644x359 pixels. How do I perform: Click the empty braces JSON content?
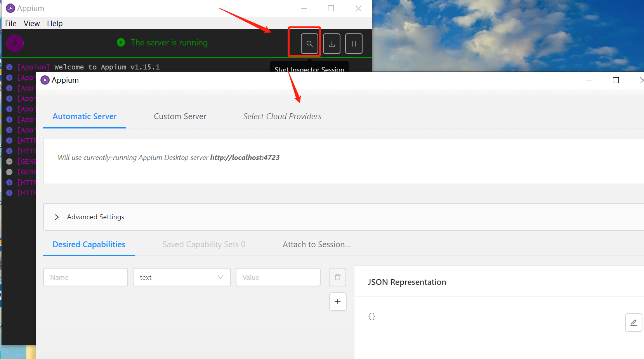point(372,316)
